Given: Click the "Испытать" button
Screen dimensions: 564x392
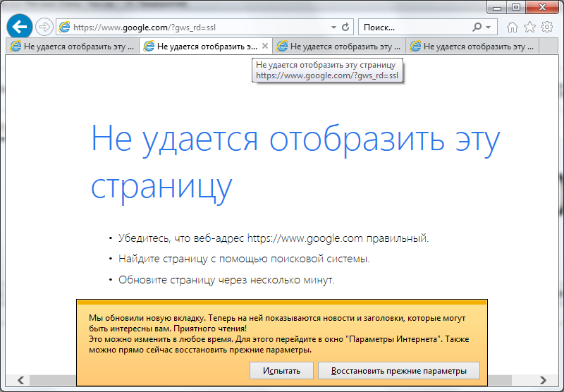Looking at the screenshot, I should pyautogui.click(x=281, y=371).
